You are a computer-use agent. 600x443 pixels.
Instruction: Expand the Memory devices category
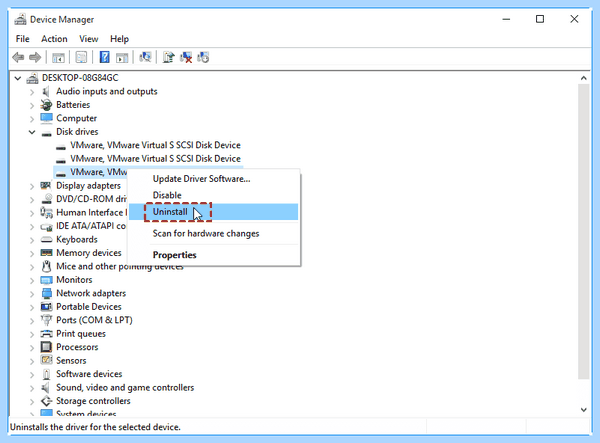[32, 253]
